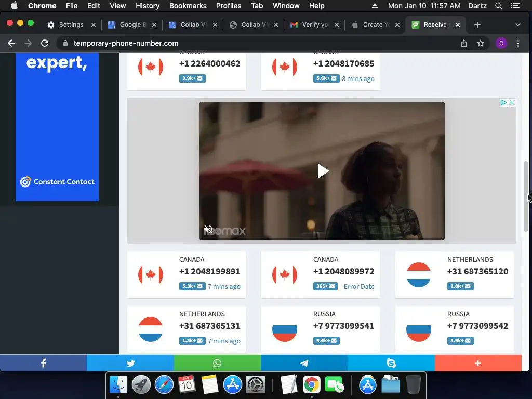The width and height of the screenshot is (532, 399).
Task: Open Finder from the Dock
Action: [118, 385]
